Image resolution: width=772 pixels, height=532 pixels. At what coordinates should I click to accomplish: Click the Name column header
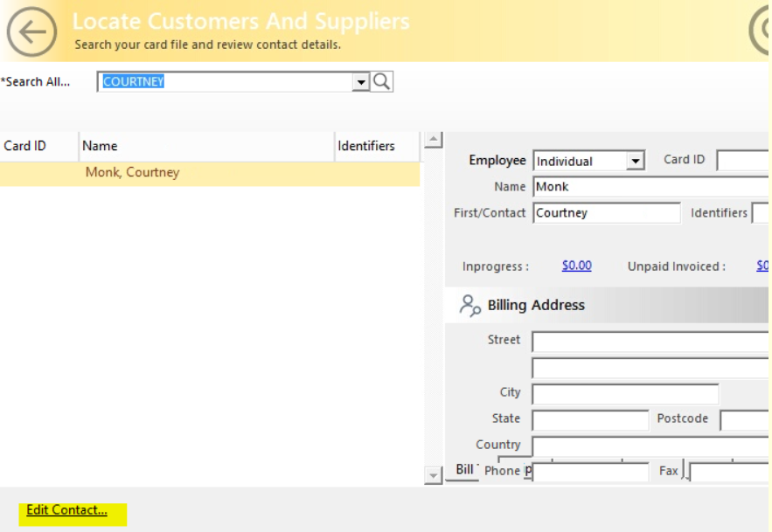click(206, 146)
